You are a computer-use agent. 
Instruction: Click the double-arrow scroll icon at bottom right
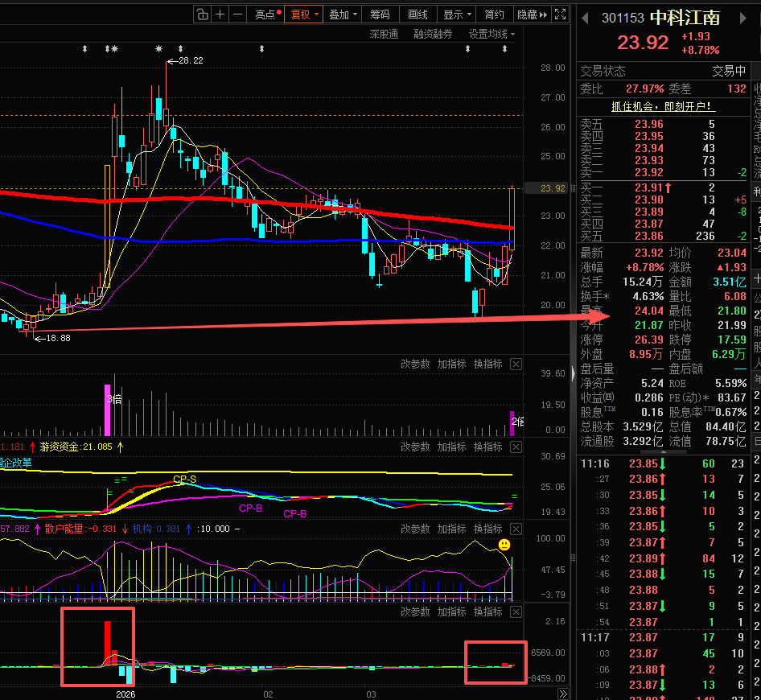563,694
